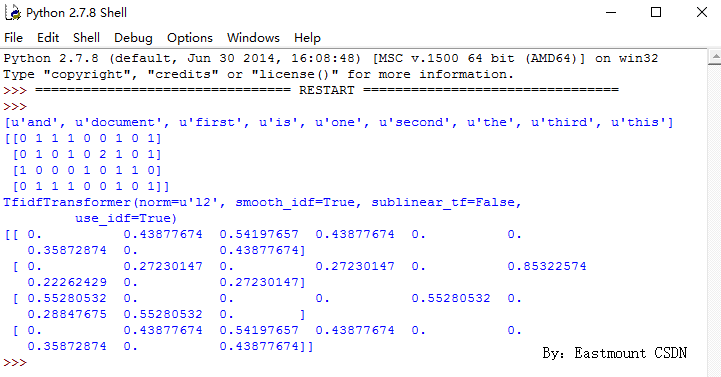
Task: Click the value 0.85322574
Action: [547, 266]
